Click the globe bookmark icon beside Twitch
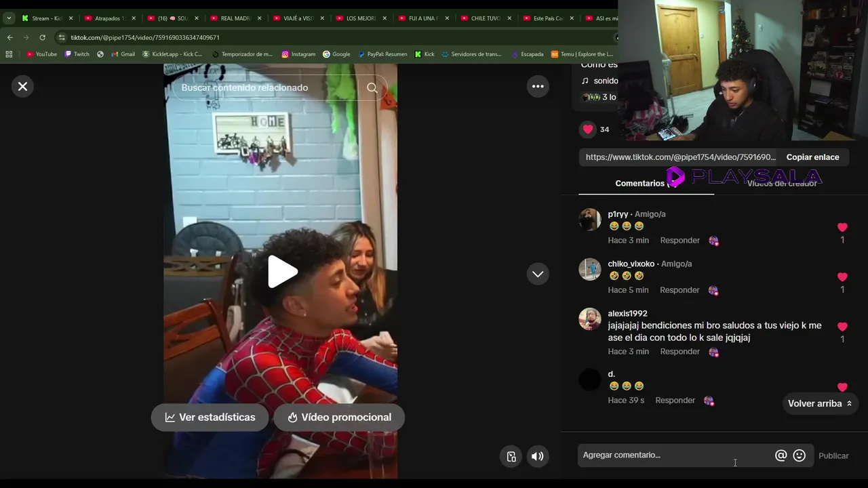Screen dimensions: 868x488 100,54
